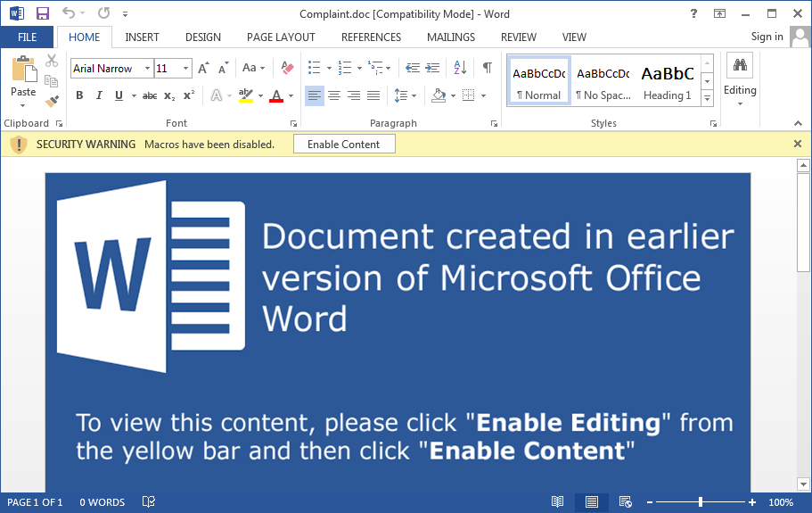Image resolution: width=812 pixels, height=513 pixels.
Task: Click the Shading paint bucket icon
Action: 439,95
